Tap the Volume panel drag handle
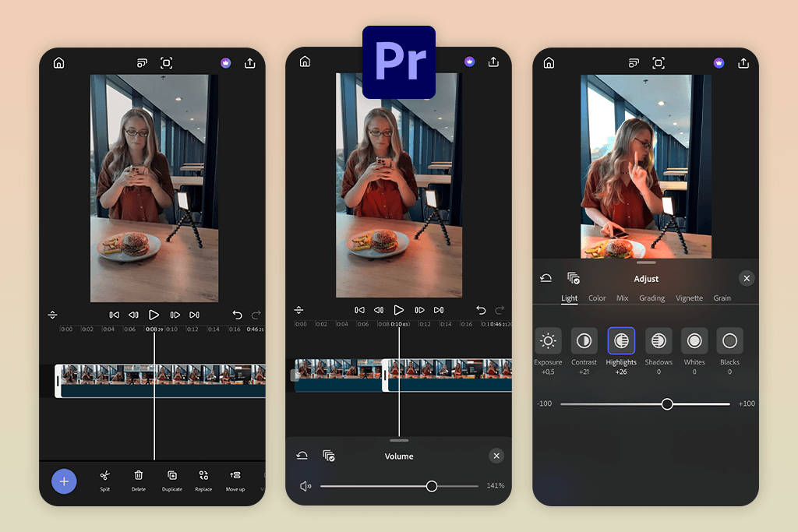The height and width of the screenshot is (532, 798). (x=399, y=440)
